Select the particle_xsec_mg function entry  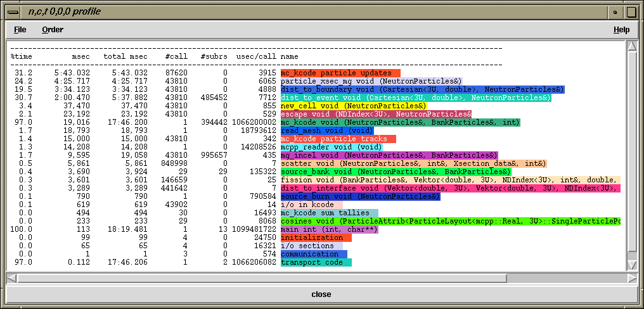coord(371,81)
